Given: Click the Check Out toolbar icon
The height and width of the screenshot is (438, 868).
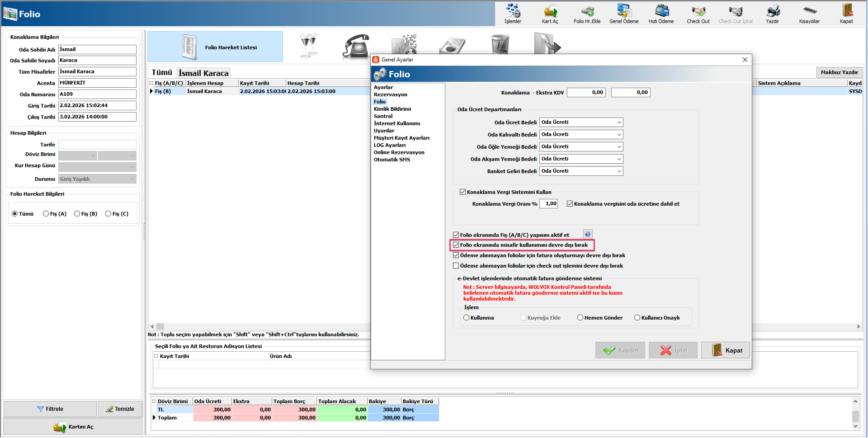Looking at the screenshot, I should [x=698, y=14].
